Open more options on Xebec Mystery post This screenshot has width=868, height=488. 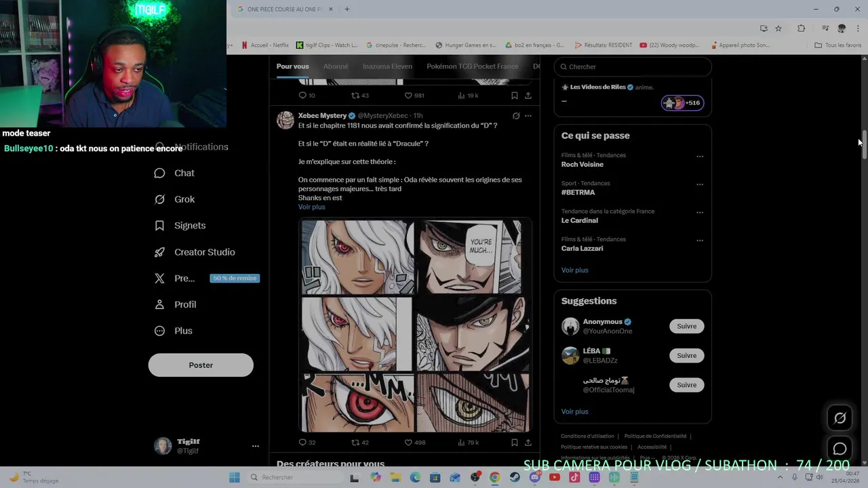click(528, 116)
